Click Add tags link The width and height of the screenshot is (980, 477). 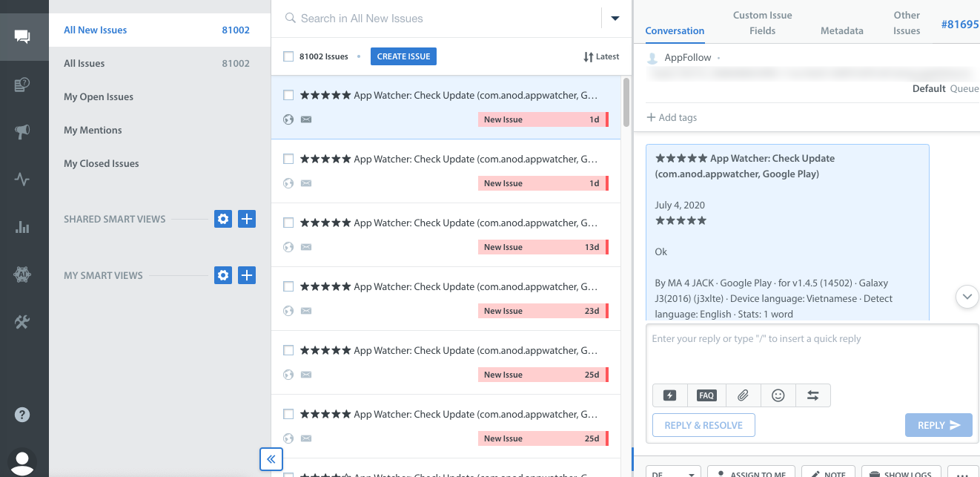(672, 117)
